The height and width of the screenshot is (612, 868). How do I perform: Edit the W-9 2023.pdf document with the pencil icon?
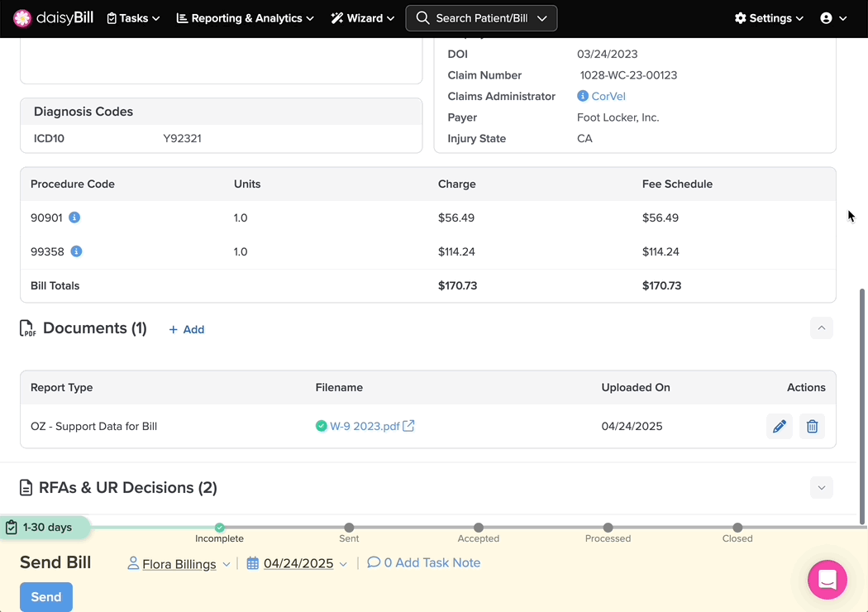pyautogui.click(x=780, y=427)
